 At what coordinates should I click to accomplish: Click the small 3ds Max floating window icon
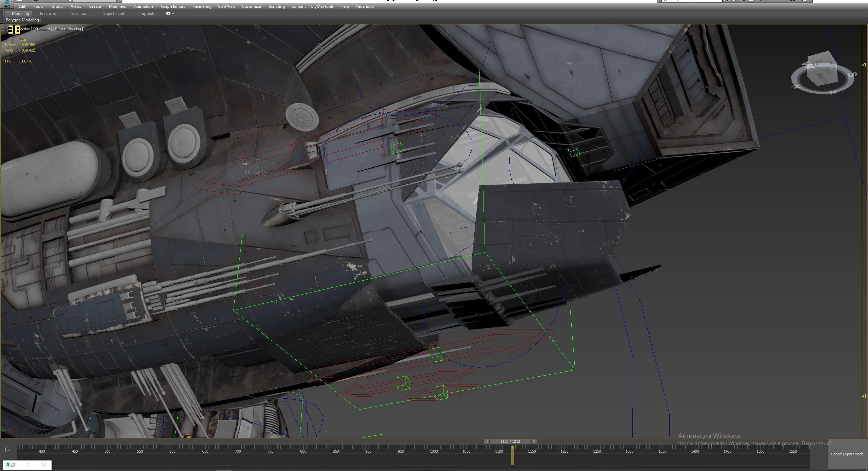tap(8, 465)
